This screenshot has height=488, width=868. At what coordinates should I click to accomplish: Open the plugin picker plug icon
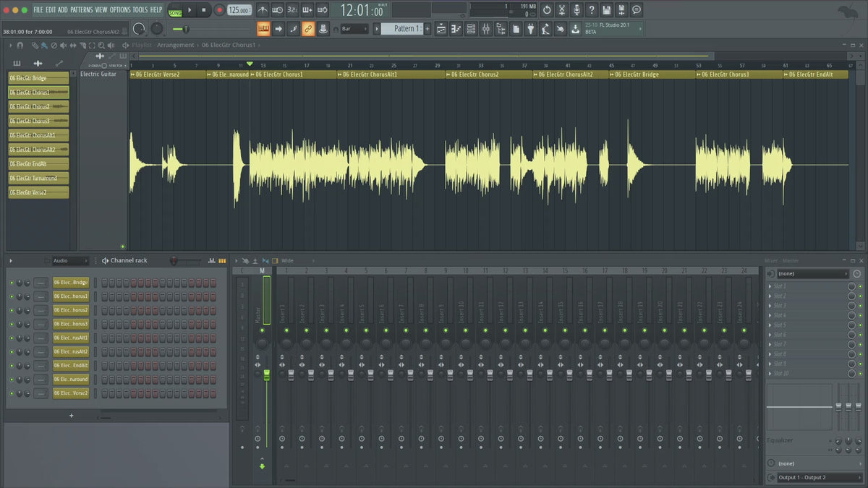click(x=530, y=29)
